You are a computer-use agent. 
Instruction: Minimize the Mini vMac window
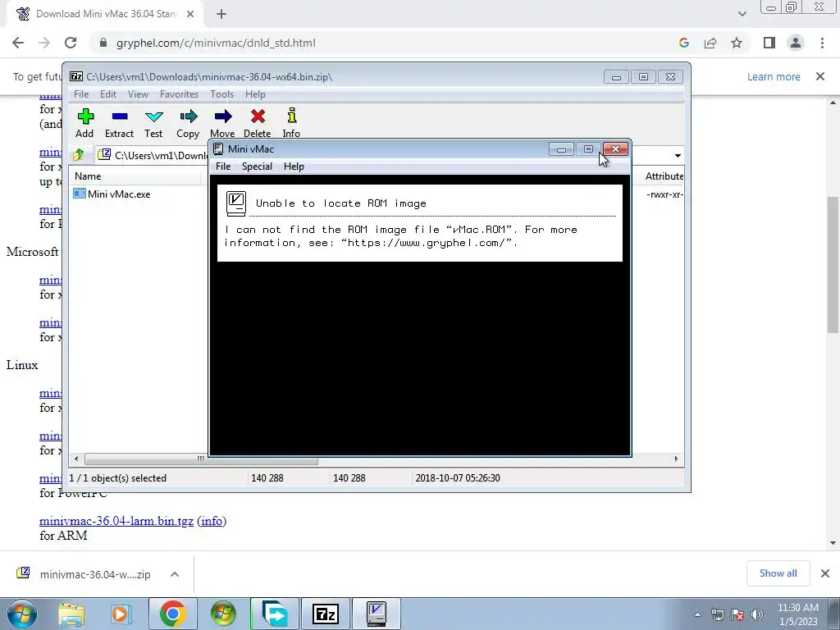click(x=561, y=149)
